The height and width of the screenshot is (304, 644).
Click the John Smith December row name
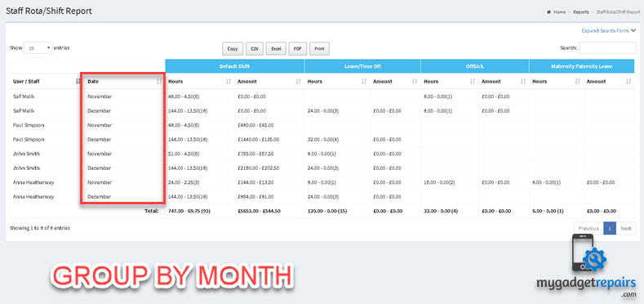25,168
